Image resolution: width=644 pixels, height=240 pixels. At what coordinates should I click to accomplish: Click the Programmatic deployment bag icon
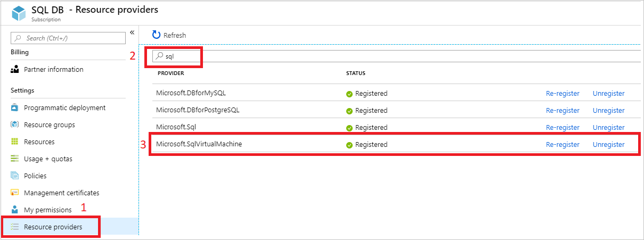tap(15, 108)
